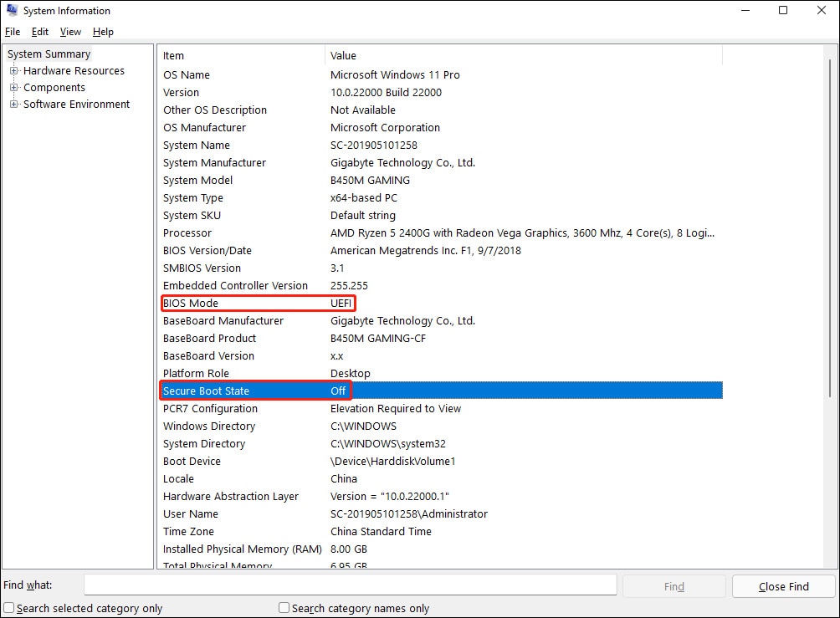Viewport: 840px width, 618px height.
Task: Select the Installed Physical Memory (RAM) row
Action: click(x=441, y=549)
